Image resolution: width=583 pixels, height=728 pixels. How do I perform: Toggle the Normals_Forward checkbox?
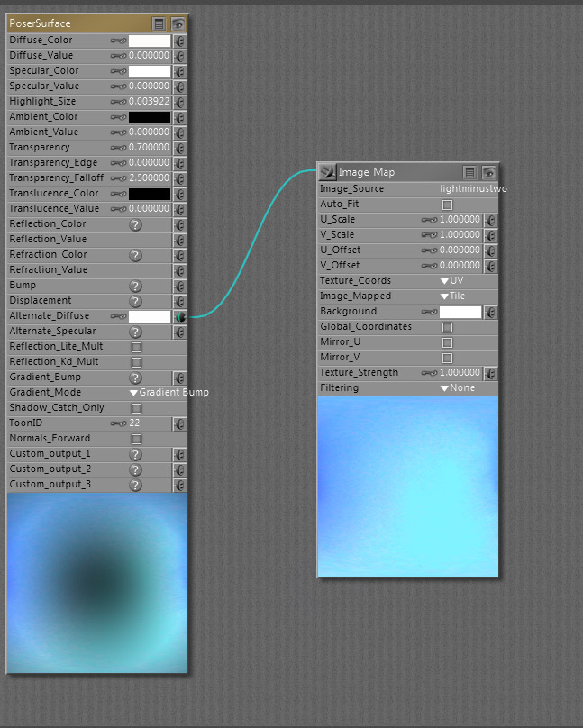pos(136,439)
